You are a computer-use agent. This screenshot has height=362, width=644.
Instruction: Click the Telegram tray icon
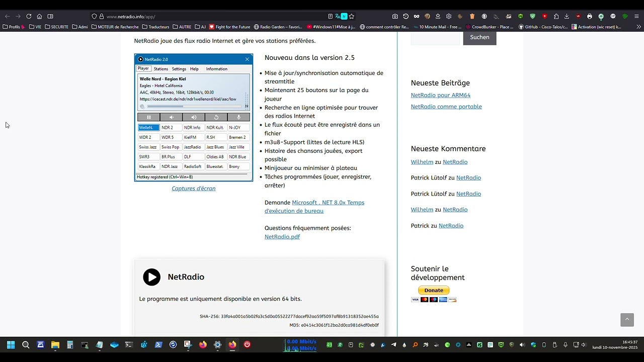(393, 345)
